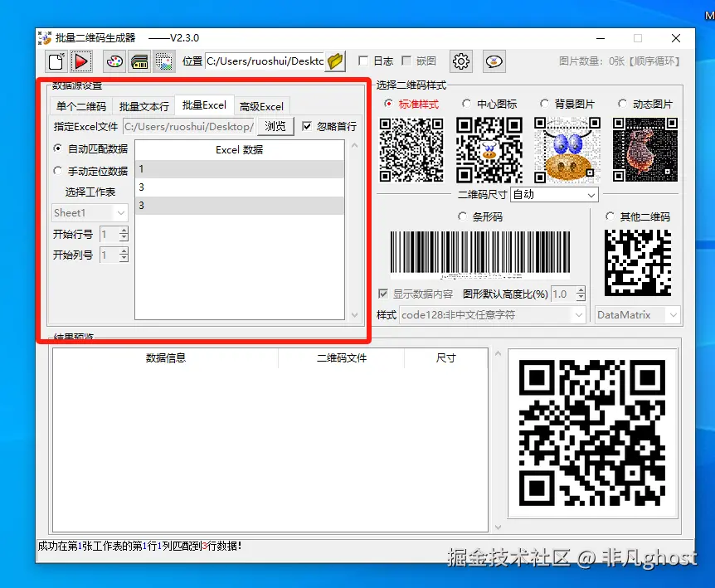Image resolution: width=715 pixels, height=588 pixels.
Task: Select the 其他二维码 radio button
Action: 610,216
